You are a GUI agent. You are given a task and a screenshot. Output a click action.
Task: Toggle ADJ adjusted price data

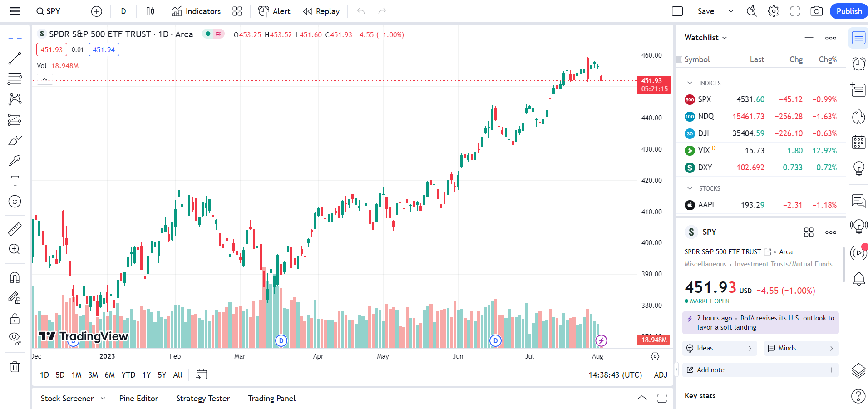tap(661, 375)
